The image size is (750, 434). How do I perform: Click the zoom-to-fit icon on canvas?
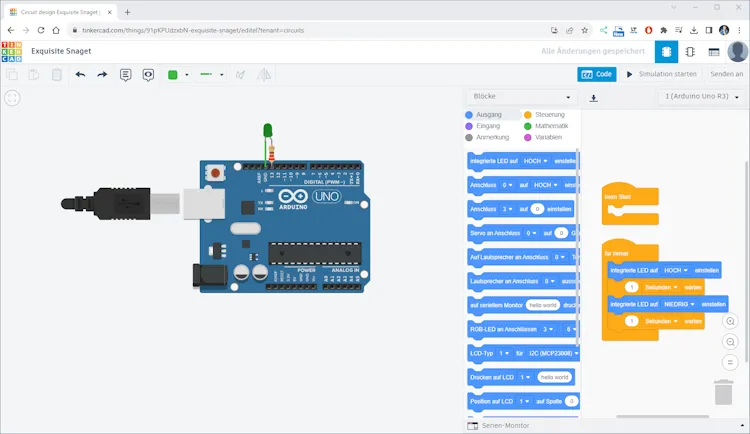(x=12, y=98)
